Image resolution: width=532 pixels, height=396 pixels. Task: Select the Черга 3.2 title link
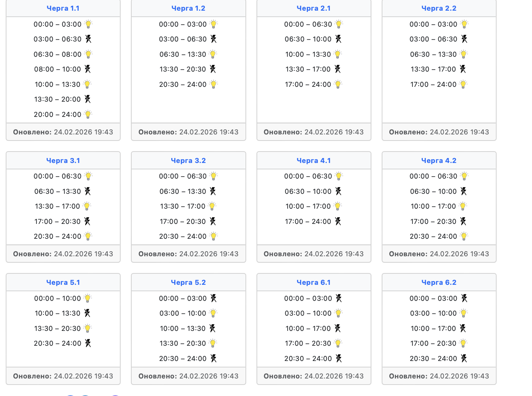pyautogui.click(x=188, y=161)
